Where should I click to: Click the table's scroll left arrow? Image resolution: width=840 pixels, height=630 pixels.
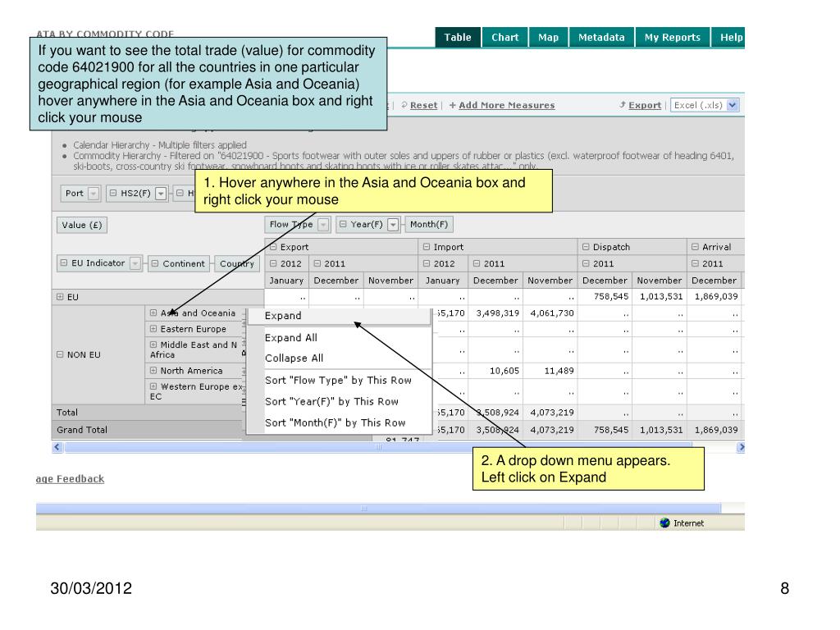[57, 447]
